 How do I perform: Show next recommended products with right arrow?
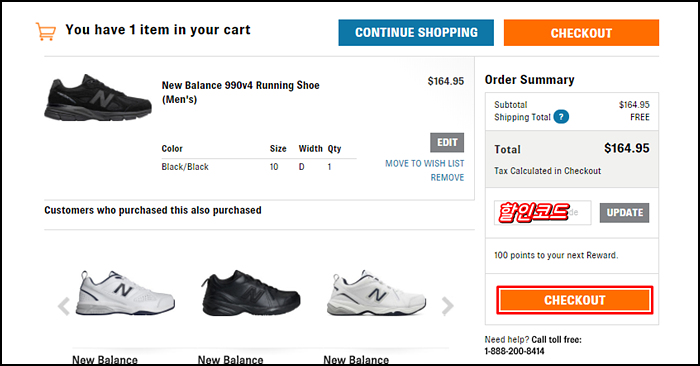point(447,306)
